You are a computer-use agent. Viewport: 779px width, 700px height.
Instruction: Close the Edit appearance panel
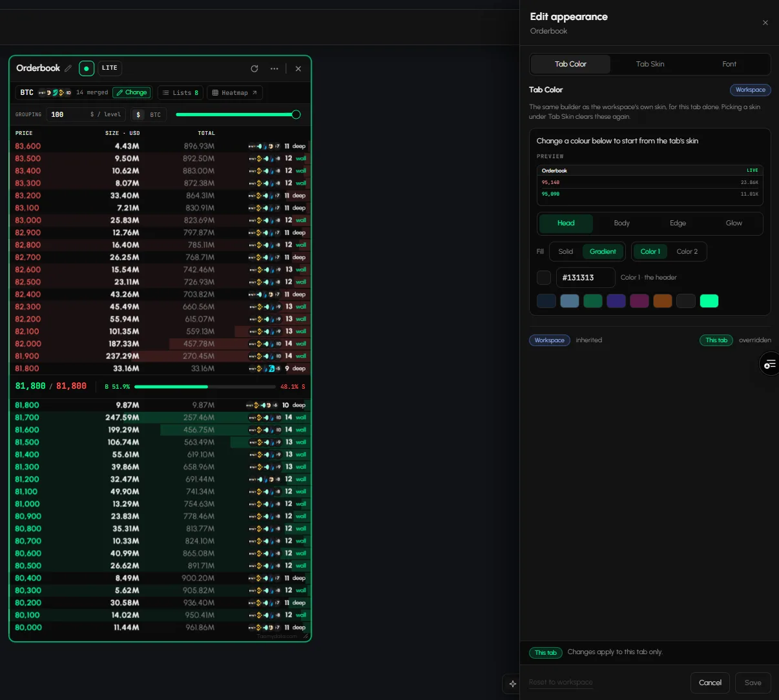click(x=765, y=23)
